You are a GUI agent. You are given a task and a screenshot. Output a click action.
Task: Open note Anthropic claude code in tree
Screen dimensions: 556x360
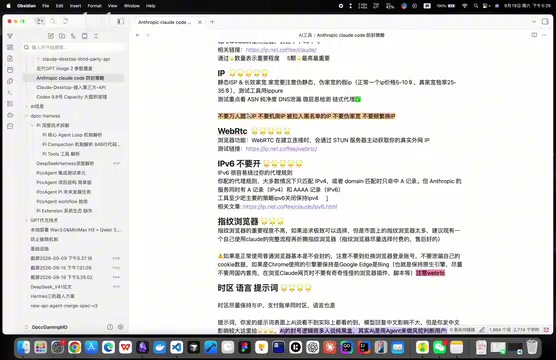[74, 78]
